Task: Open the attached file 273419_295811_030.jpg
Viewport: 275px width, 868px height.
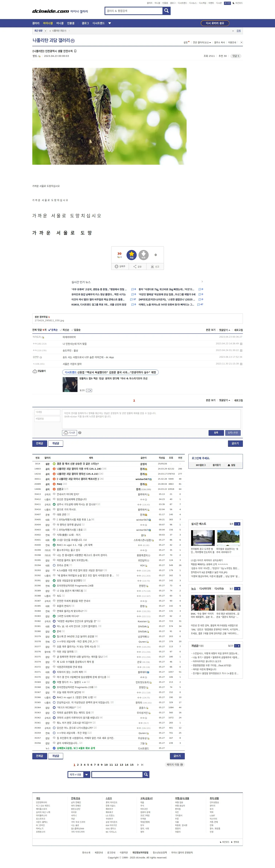Action: click(49, 321)
